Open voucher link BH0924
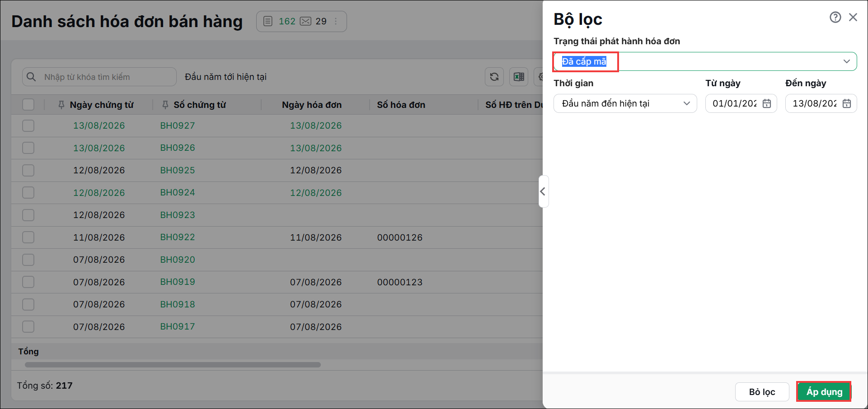 (178, 193)
